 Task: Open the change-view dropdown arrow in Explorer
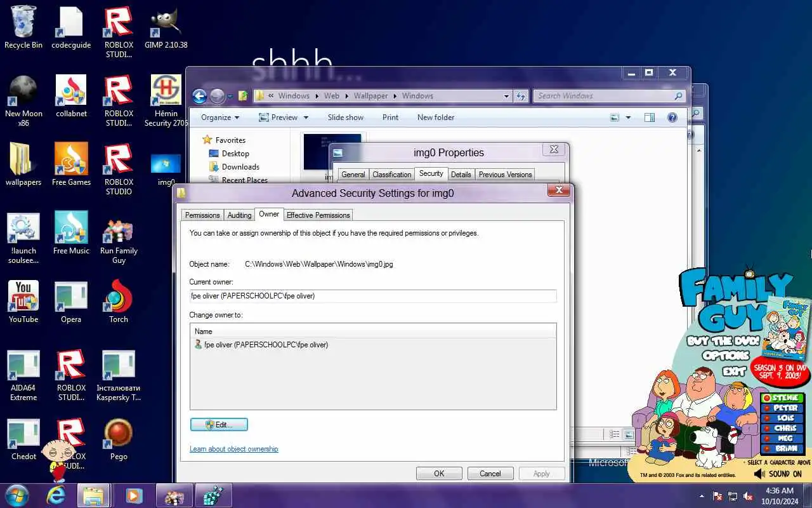click(x=628, y=117)
